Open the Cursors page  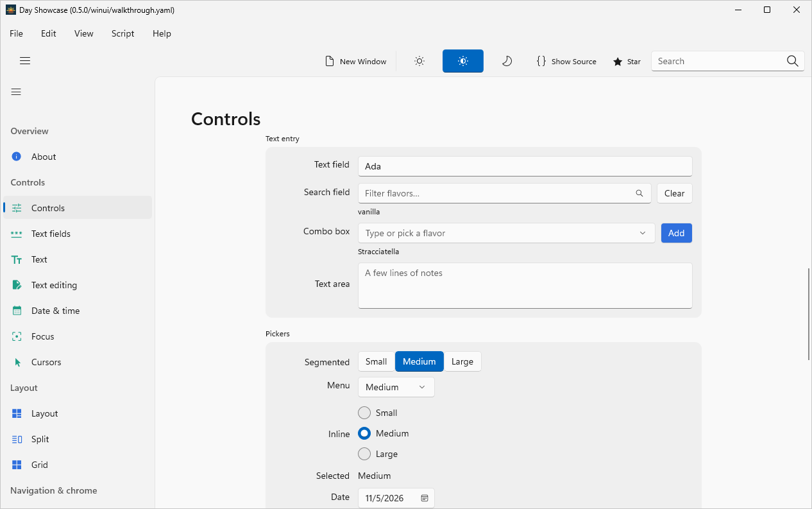[78, 362]
